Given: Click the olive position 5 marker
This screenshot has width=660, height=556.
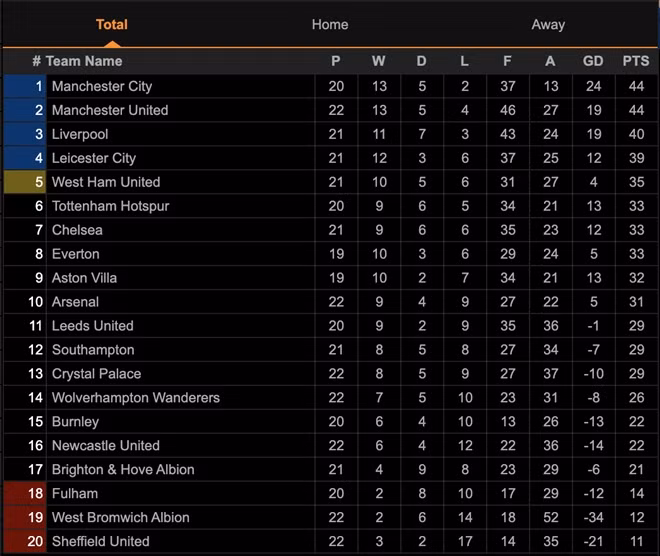Looking at the screenshot, I should coord(24,182).
